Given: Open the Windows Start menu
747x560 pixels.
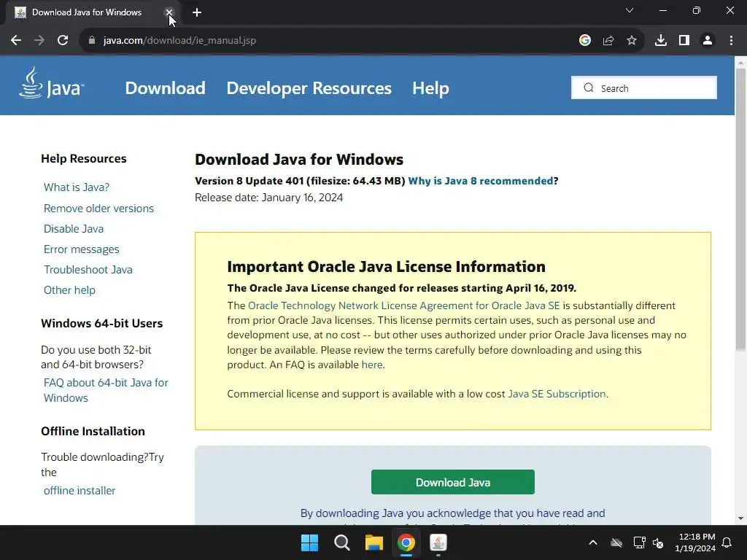Looking at the screenshot, I should (309, 542).
